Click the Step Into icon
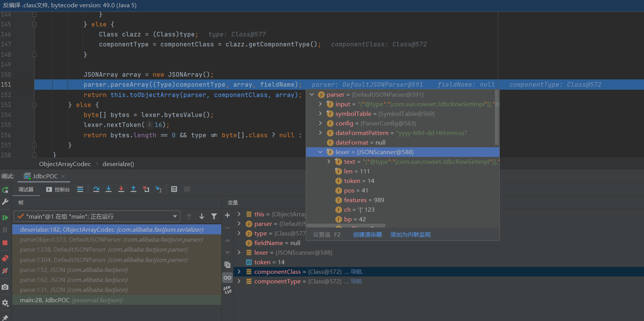 point(109,189)
